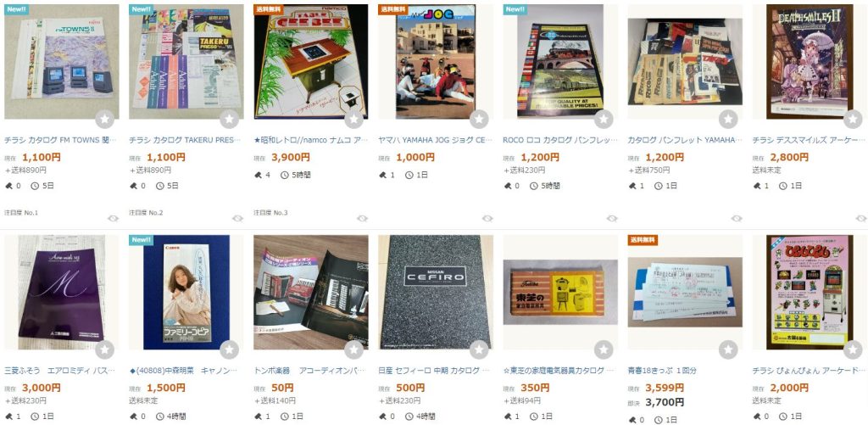Star the ROCO catalog pamphlet item
This screenshot has height=425, width=868.
click(604, 119)
